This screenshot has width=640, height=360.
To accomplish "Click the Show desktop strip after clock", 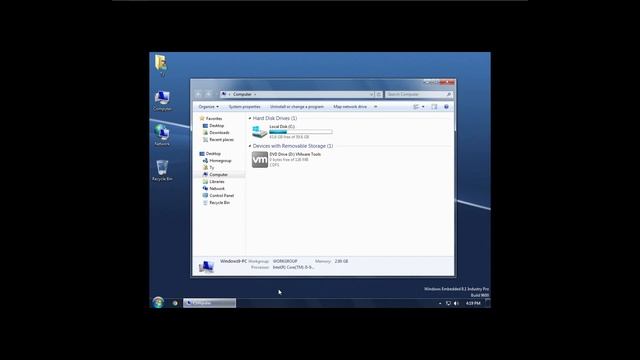I will click(x=488, y=303).
